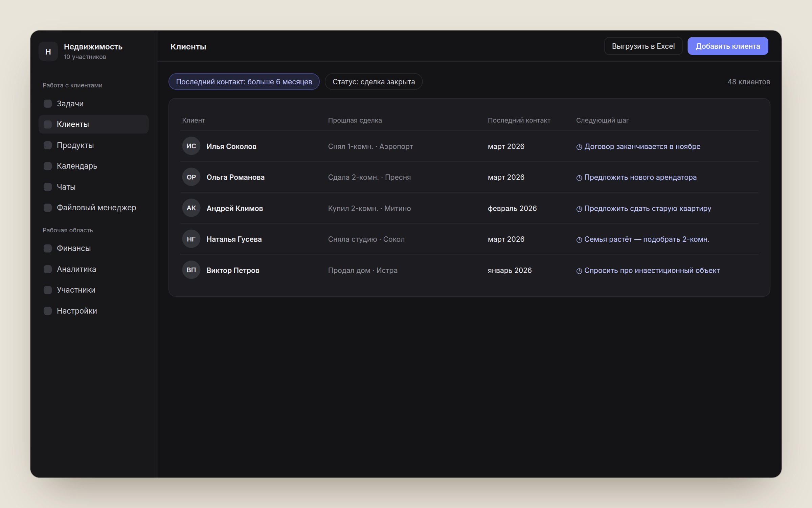The height and width of the screenshot is (508, 812).
Task: Click the Выгрузить в Excel button
Action: click(643, 46)
